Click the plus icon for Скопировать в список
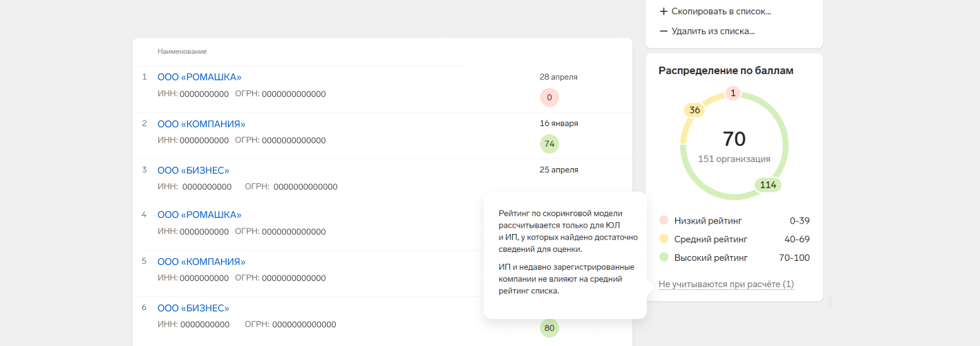This screenshot has width=980, height=346. [663, 12]
